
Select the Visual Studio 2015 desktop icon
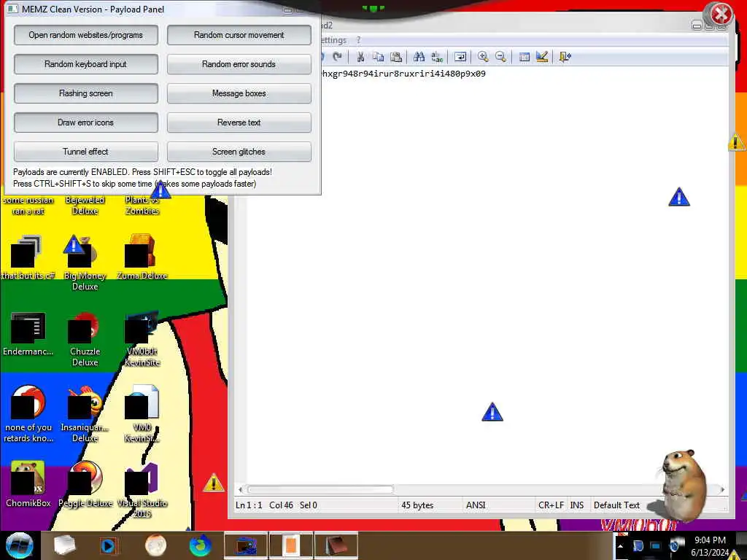click(x=142, y=489)
